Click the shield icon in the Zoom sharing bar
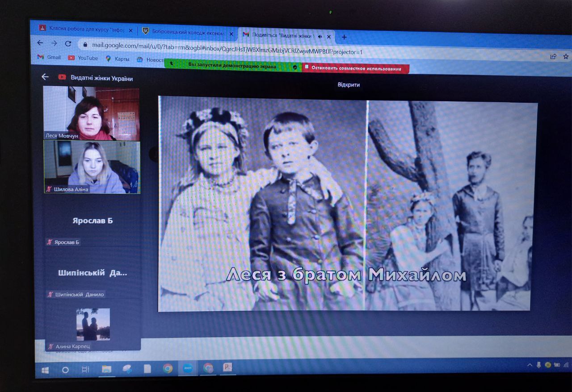The image size is (572, 392). (x=295, y=67)
